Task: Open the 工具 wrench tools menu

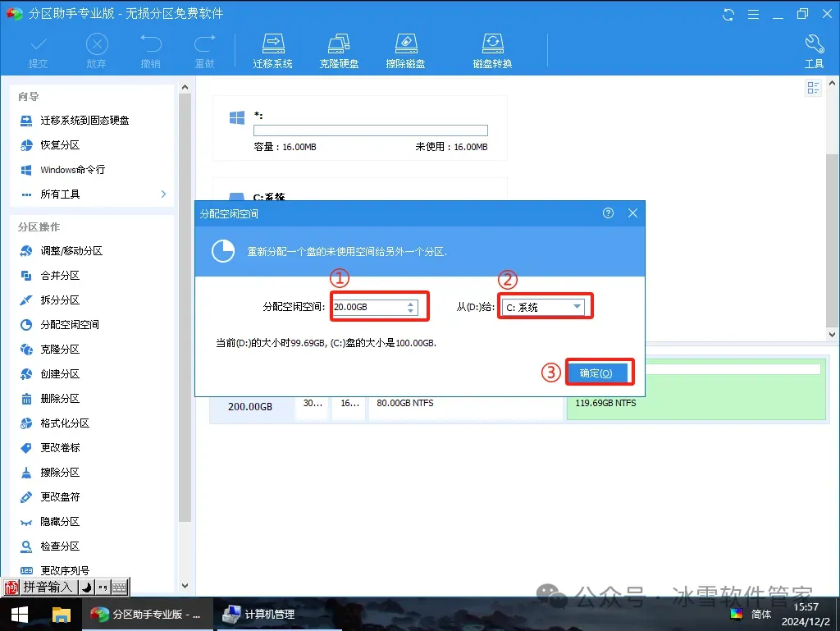Action: pyautogui.click(x=815, y=52)
